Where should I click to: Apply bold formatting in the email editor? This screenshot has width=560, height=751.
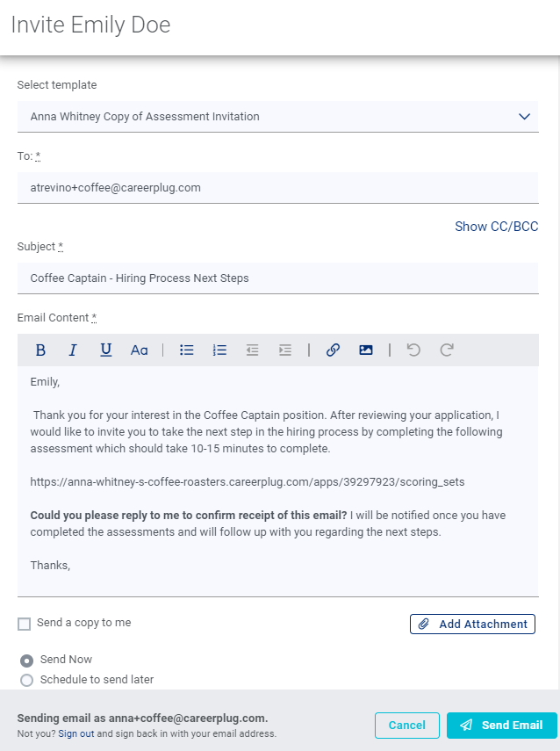tap(40, 350)
